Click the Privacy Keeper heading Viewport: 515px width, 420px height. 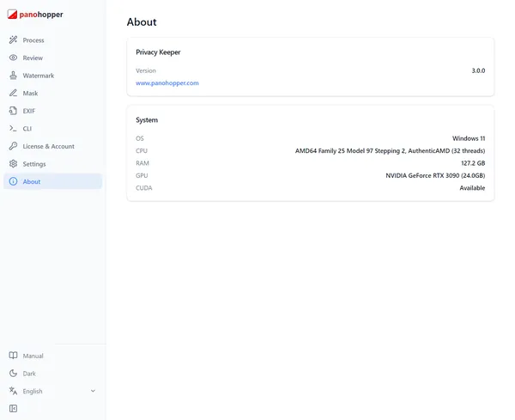coord(158,52)
